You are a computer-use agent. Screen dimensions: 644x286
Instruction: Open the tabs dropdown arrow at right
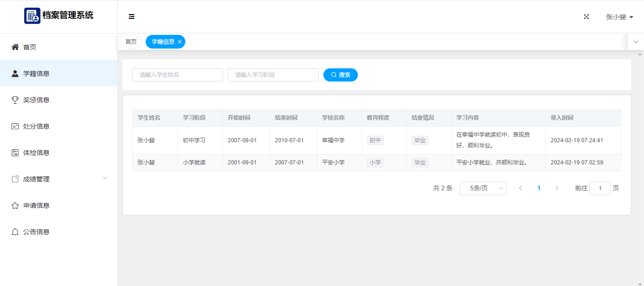tap(636, 42)
